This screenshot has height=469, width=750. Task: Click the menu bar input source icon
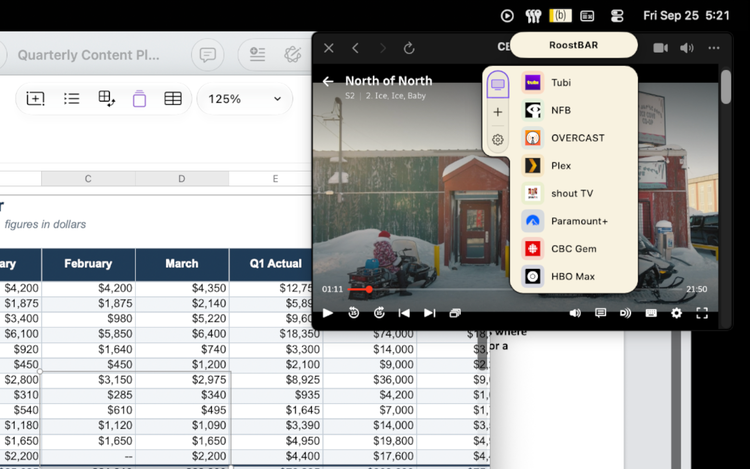[587, 16]
